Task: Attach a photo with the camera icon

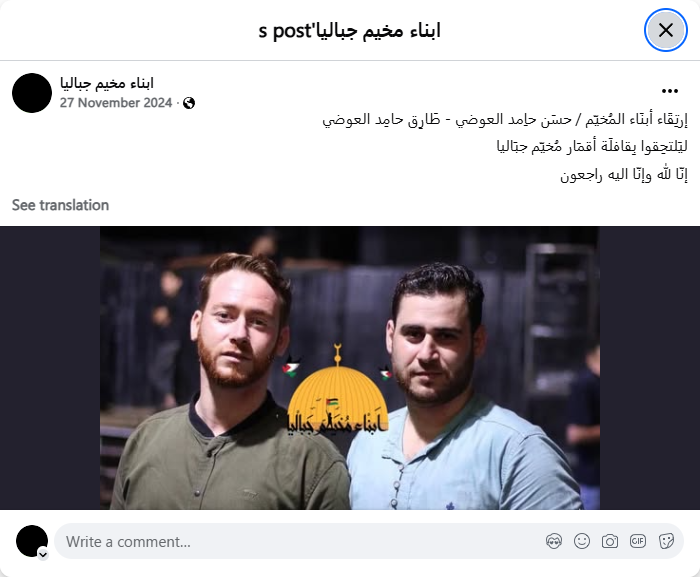Action: [610, 541]
